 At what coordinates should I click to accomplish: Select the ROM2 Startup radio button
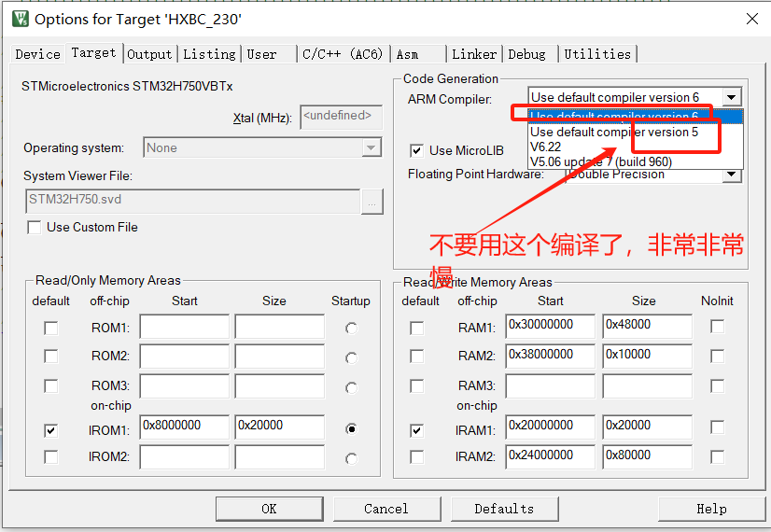click(x=351, y=358)
